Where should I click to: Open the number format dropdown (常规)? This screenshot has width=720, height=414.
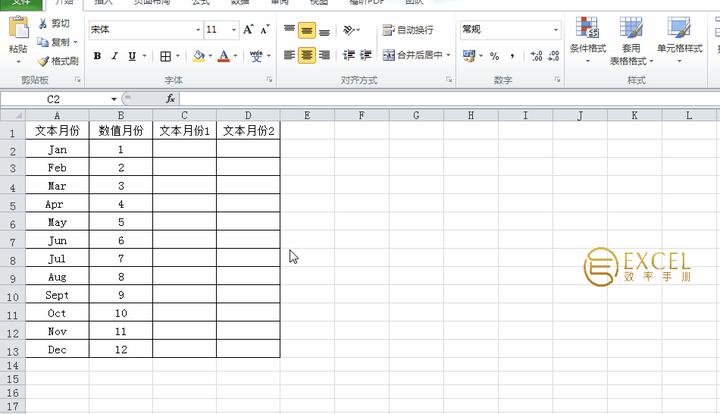coord(556,30)
